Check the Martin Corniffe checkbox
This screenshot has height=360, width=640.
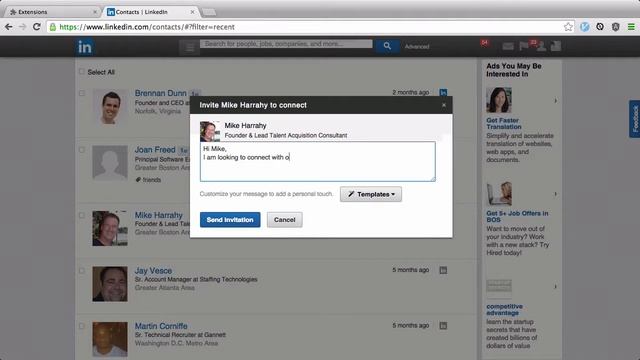(82, 326)
